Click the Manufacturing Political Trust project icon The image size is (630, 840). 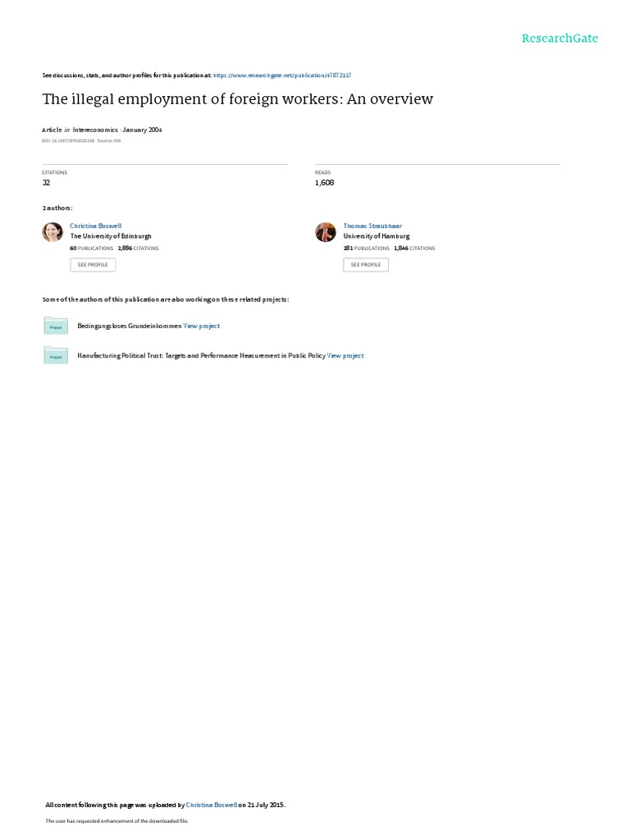click(56, 355)
